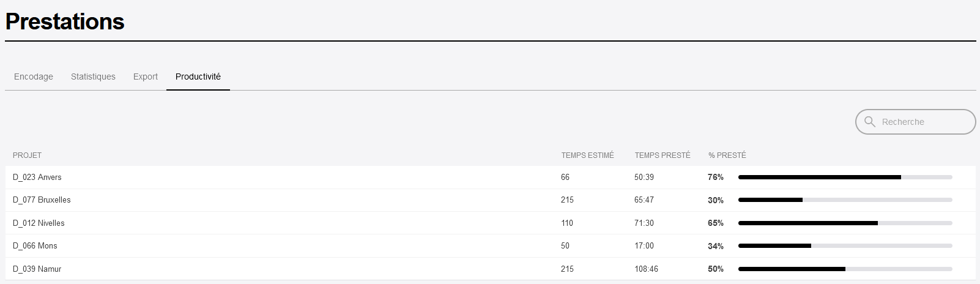Open the Statistiques tab
The height and width of the screenshot is (284, 980).
pyautogui.click(x=93, y=77)
